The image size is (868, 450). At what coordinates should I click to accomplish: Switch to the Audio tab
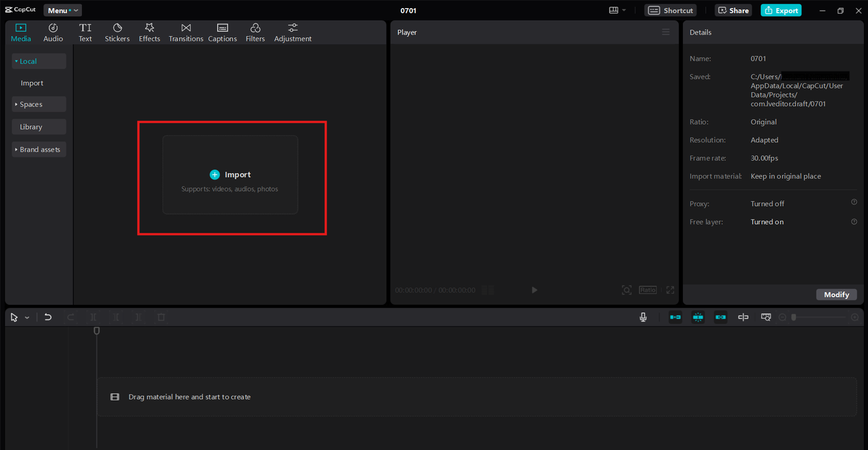pos(53,33)
